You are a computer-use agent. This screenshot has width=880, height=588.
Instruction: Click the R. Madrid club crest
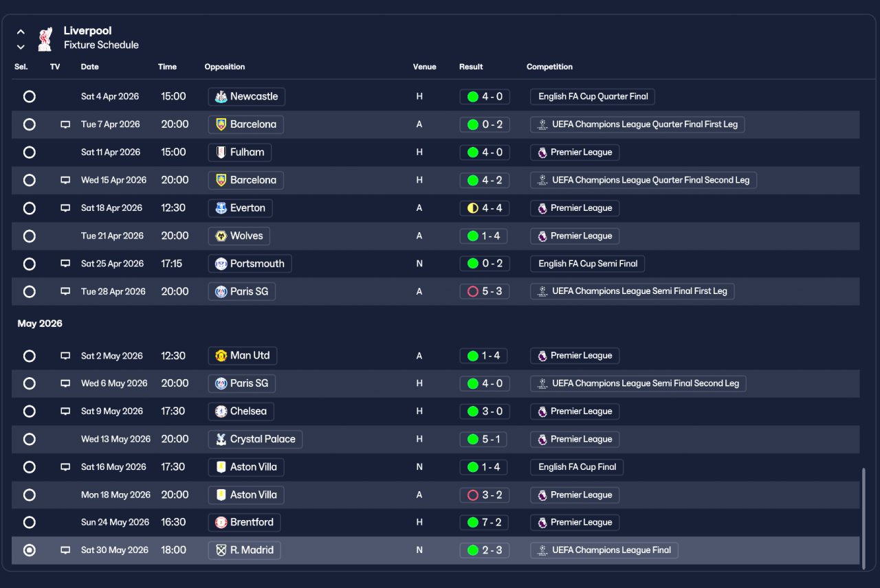pyautogui.click(x=221, y=550)
